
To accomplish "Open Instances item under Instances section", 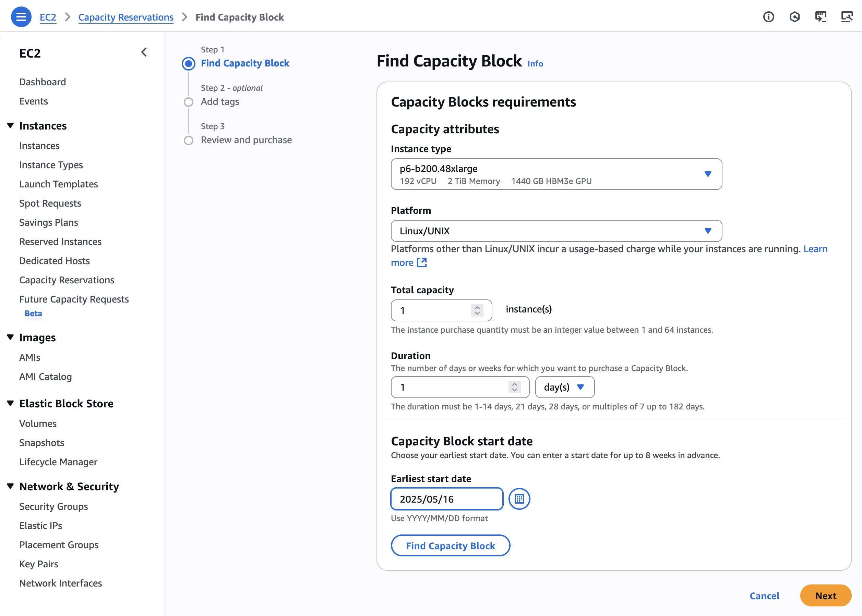I will tap(39, 146).
